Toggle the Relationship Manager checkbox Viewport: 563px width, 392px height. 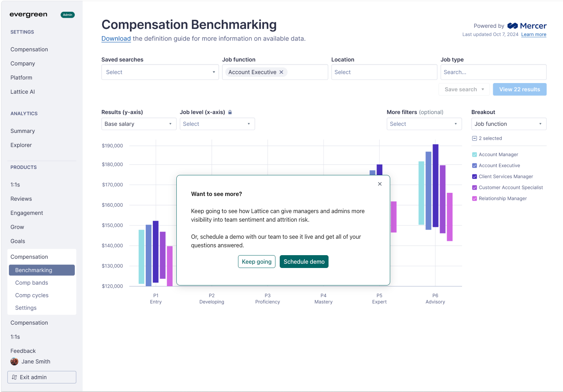pyautogui.click(x=474, y=199)
